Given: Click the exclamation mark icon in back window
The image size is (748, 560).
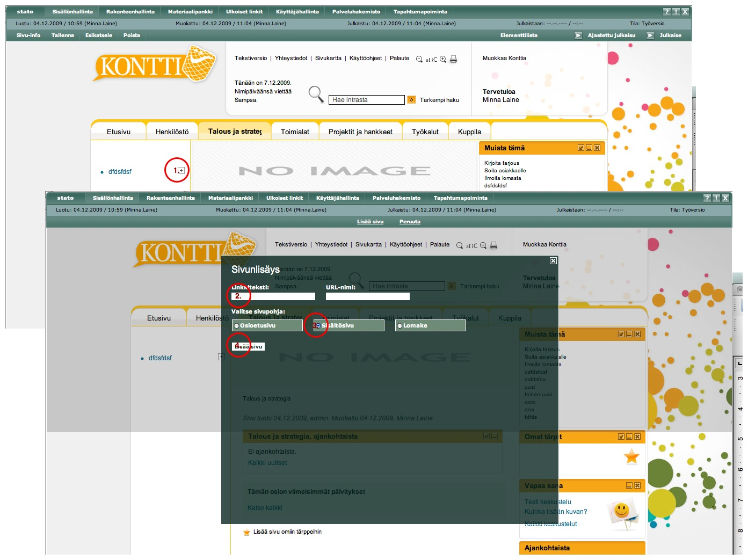Looking at the screenshot, I should pyautogui.click(x=676, y=11).
